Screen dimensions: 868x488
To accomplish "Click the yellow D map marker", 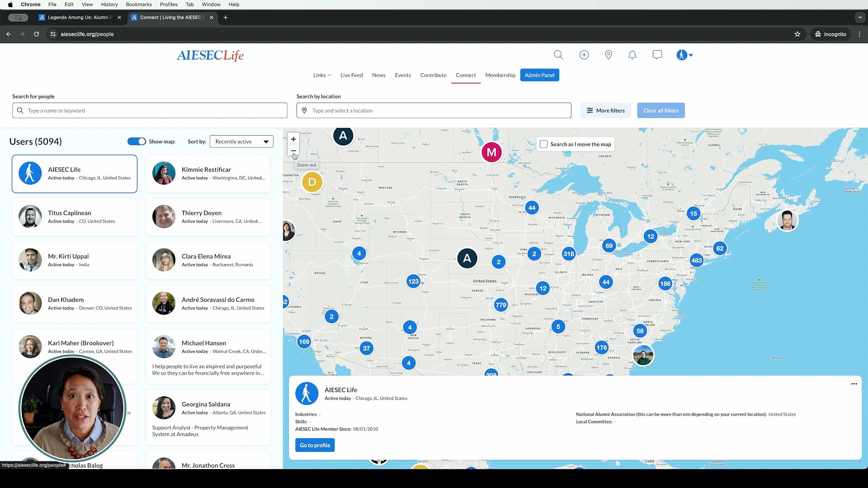I will point(312,183).
